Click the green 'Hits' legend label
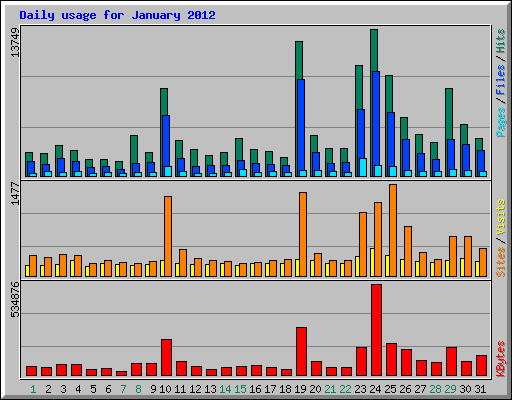Image resolution: width=512 pixels, height=400 pixels. [500, 41]
